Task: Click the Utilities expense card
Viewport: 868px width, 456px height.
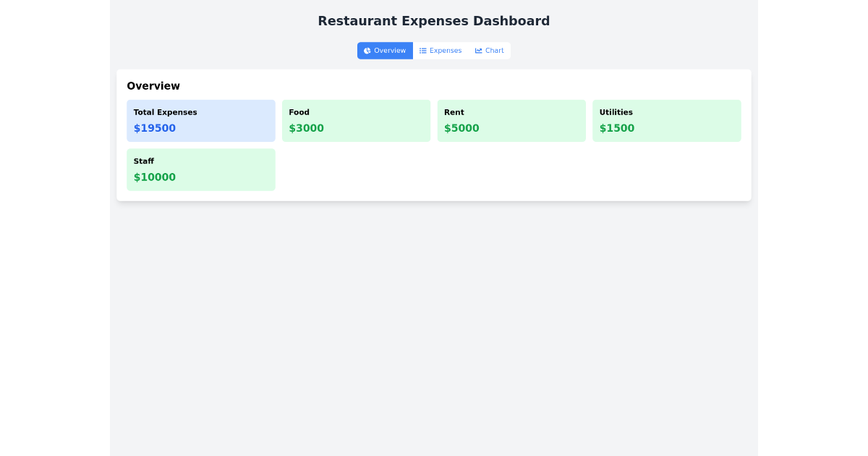Action: pos(667,120)
